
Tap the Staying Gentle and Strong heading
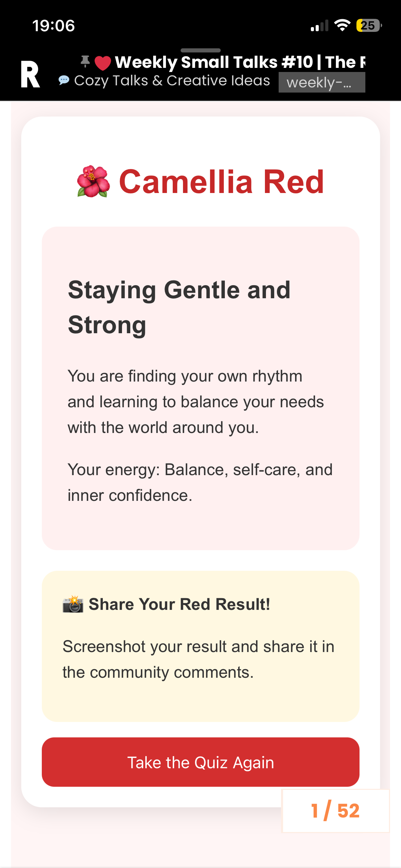(x=179, y=307)
